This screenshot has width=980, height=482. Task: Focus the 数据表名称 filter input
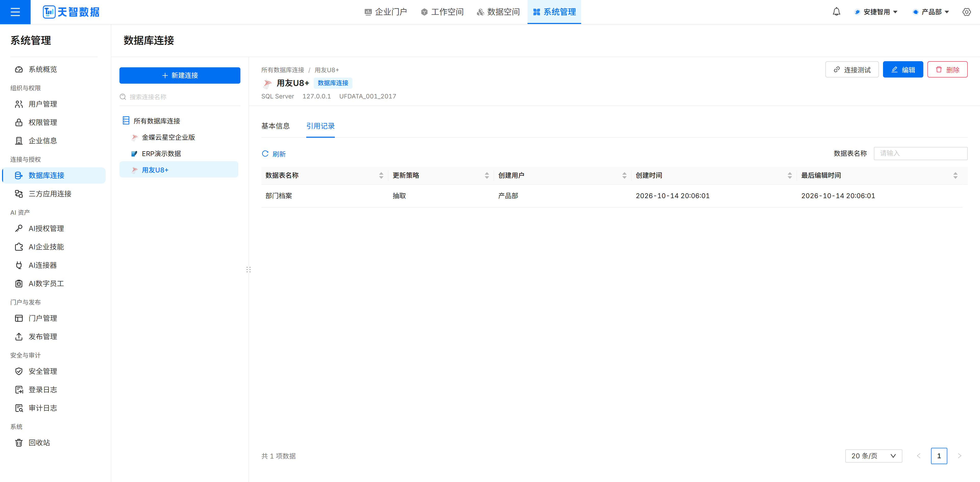point(920,153)
